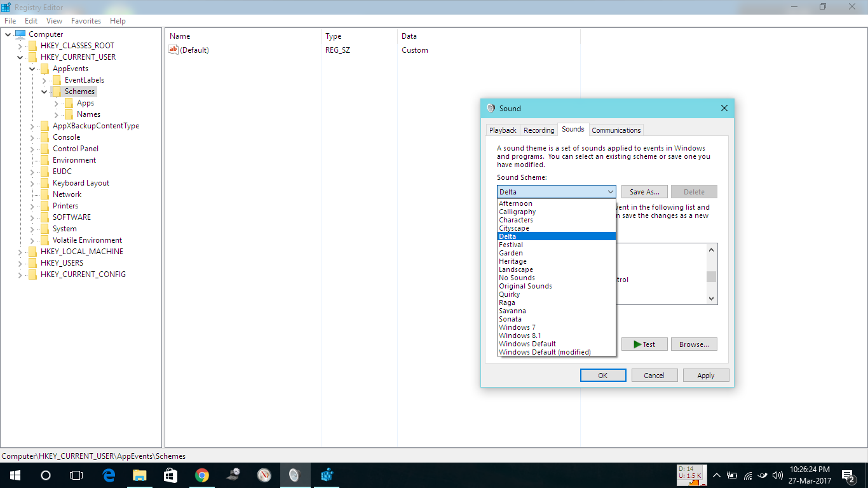The image size is (868, 488).
Task: Close the Sound Scheme dropdown arrow
Action: (x=610, y=192)
